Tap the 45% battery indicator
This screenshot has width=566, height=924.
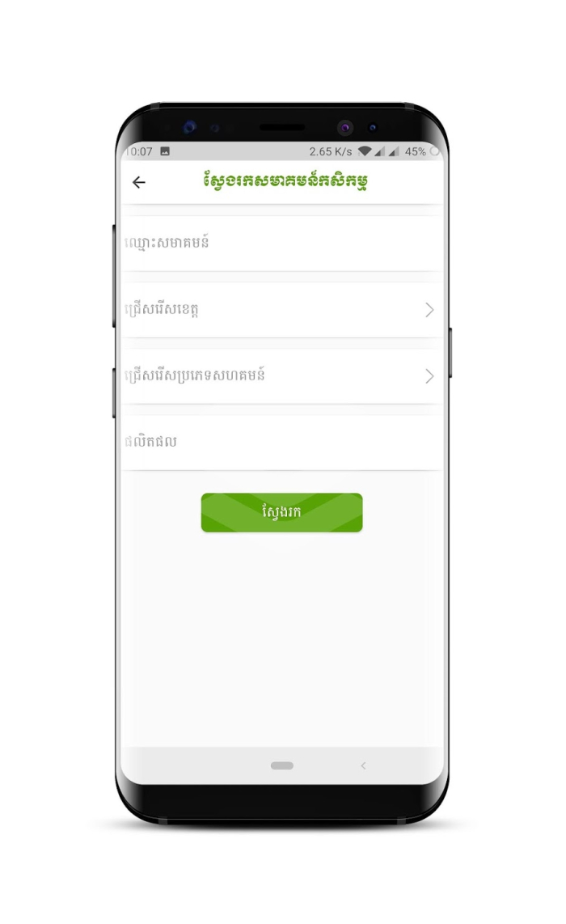click(416, 151)
